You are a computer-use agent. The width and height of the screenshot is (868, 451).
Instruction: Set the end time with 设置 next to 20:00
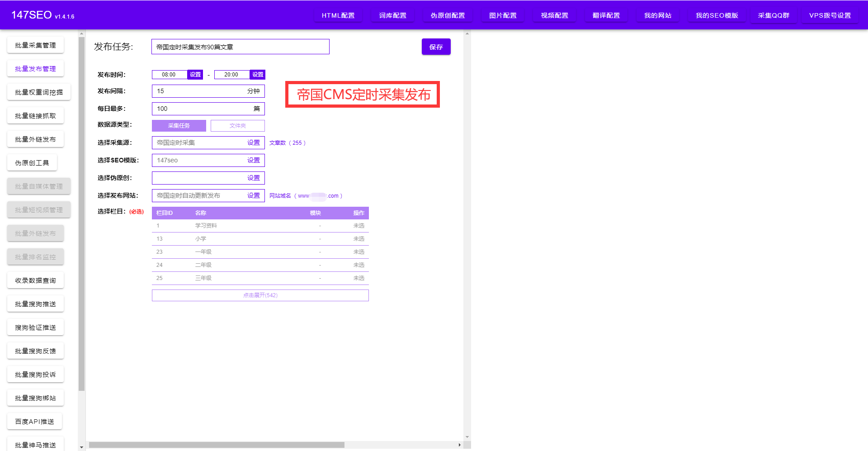pos(258,75)
